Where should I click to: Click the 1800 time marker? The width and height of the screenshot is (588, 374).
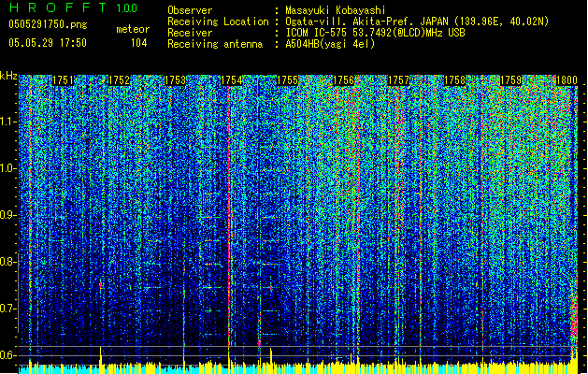pyautogui.click(x=566, y=80)
